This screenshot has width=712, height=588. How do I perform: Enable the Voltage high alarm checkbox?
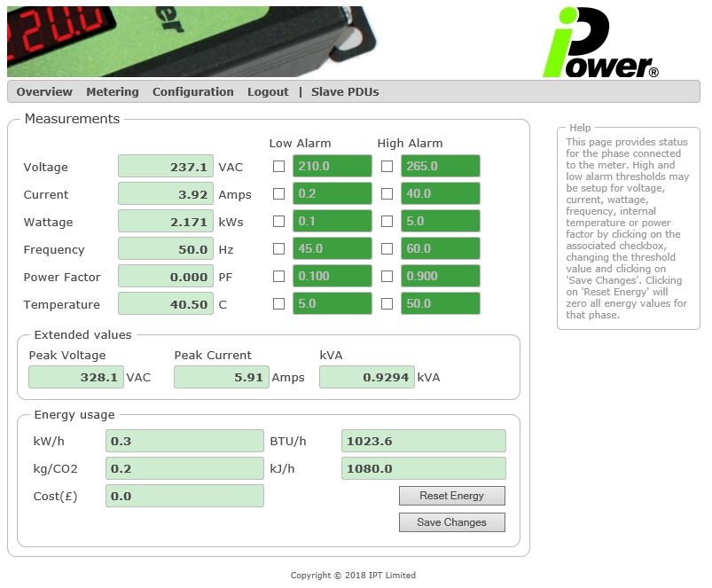387,167
